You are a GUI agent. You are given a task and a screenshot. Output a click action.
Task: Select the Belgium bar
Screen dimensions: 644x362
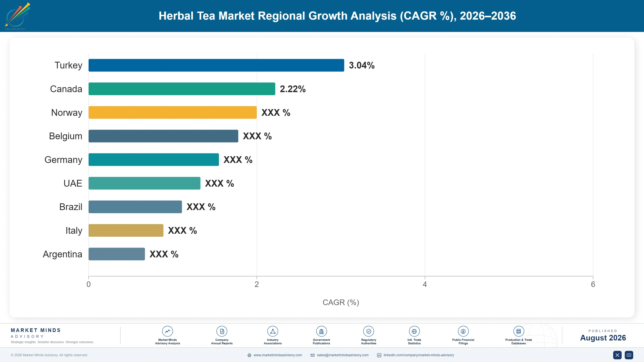[163, 136]
